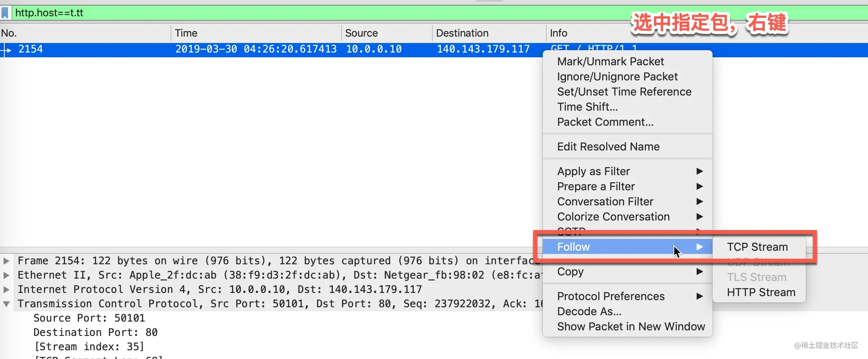
Task: Click destination 140.143.179.117 in packet row
Action: 483,49
